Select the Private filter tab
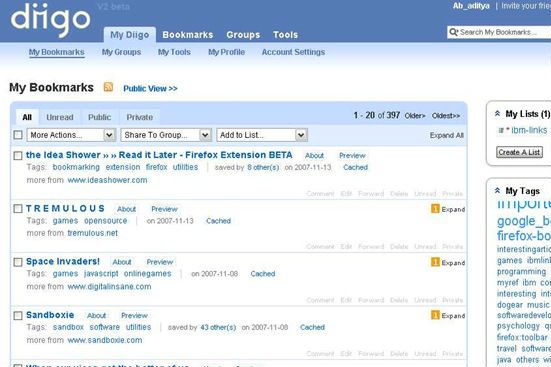Image resolution: width=551 pixels, height=367 pixels. pyautogui.click(x=140, y=117)
